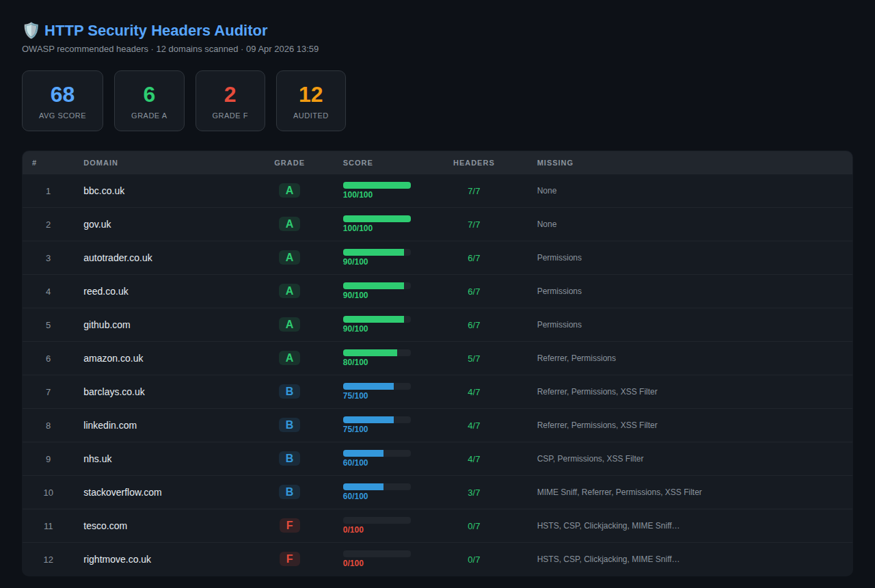
Task: Sort the table by the SCORE column
Action: (x=358, y=163)
